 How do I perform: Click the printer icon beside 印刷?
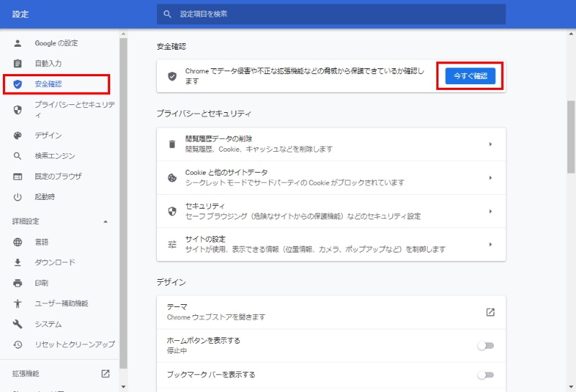[18, 283]
